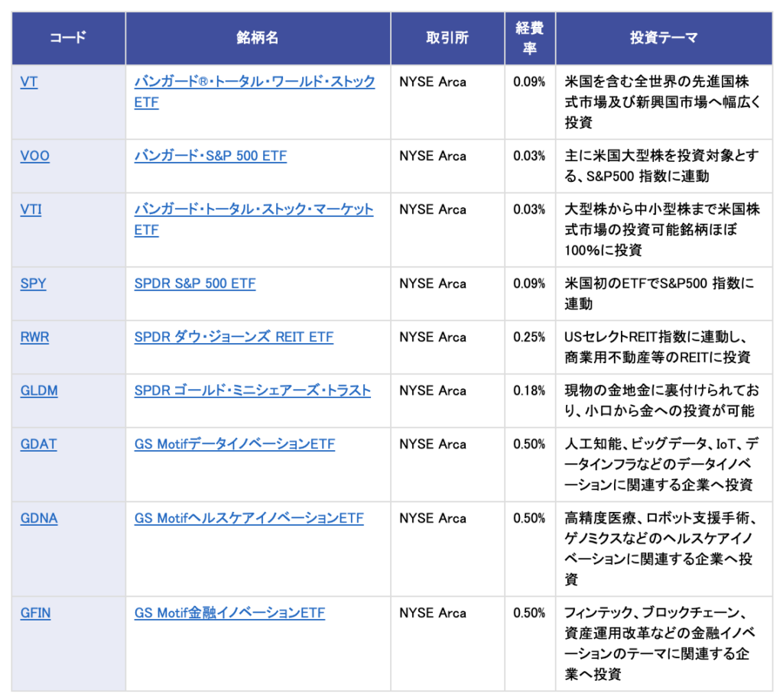This screenshot has width=783, height=700.
Task: Click NYSE Arca in the GFIN row
Action: click(x=433, y=613)
